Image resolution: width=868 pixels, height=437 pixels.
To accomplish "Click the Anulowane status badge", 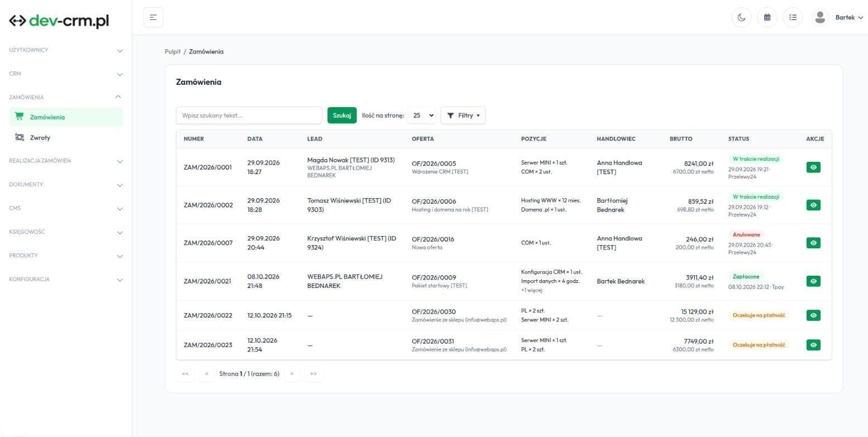I will click(746, 235).
